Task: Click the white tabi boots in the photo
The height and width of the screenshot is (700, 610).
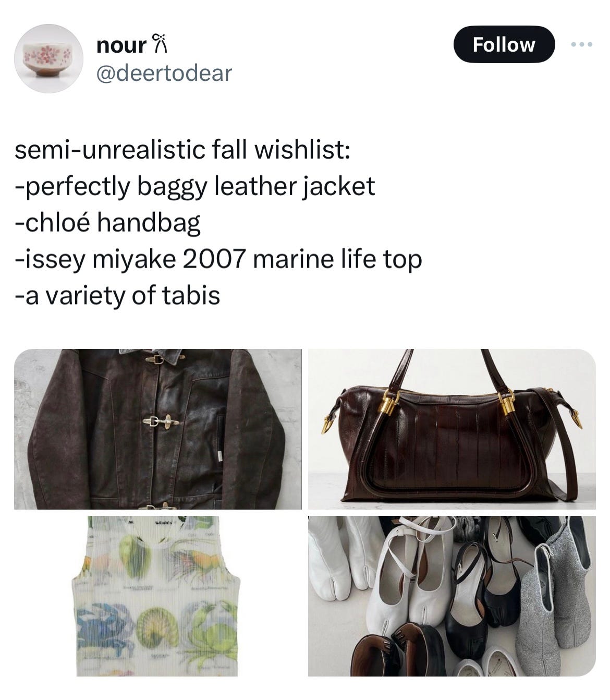Action: pyautogui.click(x=339, y=553)
